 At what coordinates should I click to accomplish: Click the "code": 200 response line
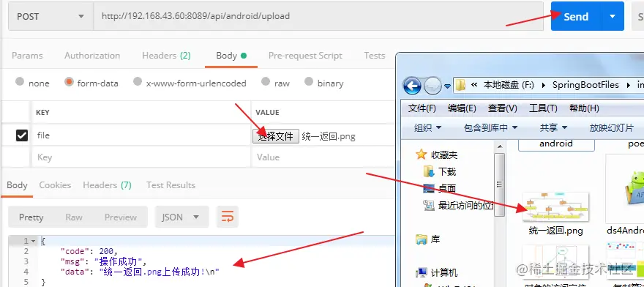tap(89, 251)
